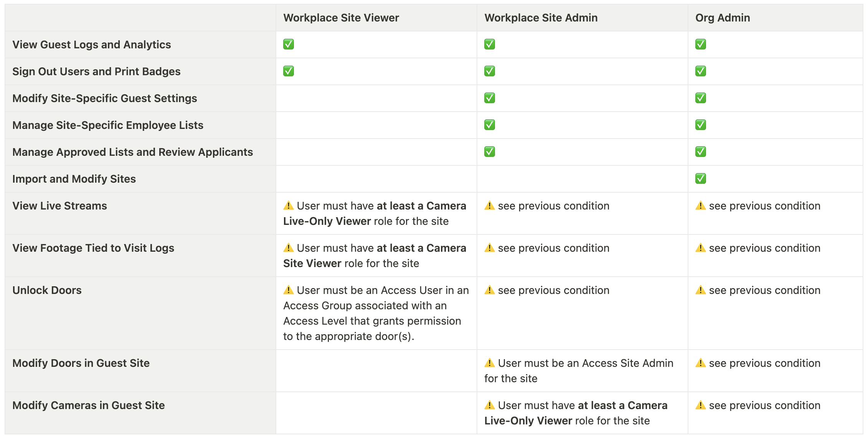Click the View Live Streams row label
Viewport: 868px width, 439px height.
(59, 206)
